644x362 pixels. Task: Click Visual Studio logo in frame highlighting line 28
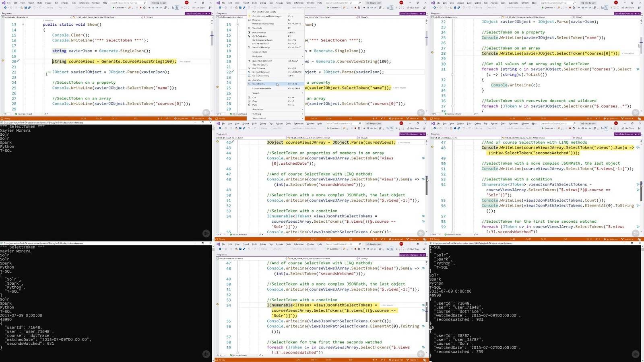(433, 3)
